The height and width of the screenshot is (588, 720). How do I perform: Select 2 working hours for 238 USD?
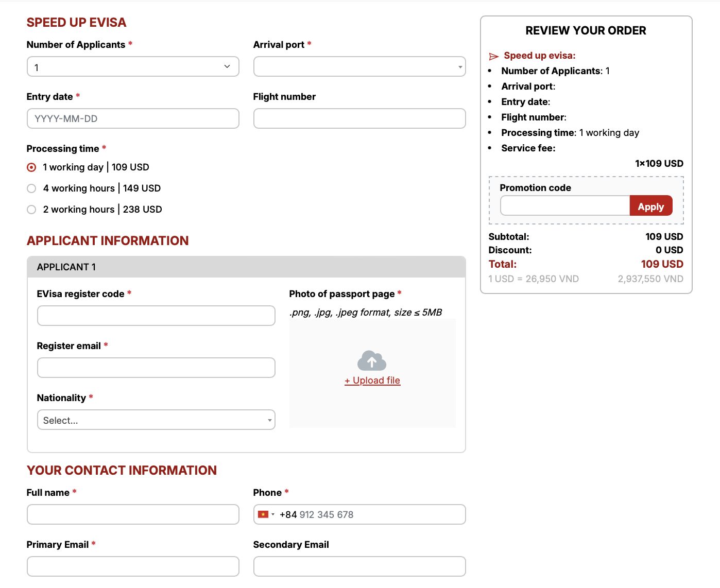(32, 210)
